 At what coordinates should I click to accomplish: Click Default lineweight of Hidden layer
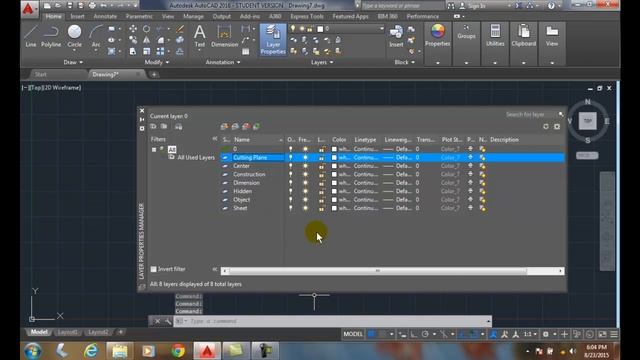pos(398,191)
